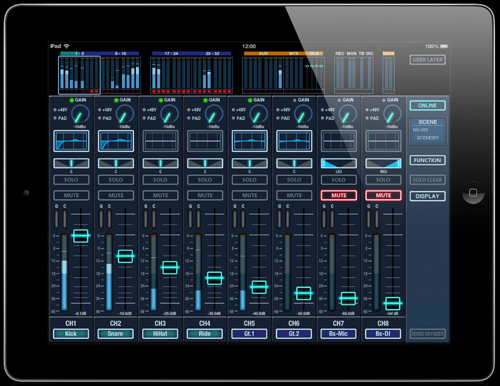Click the CH8 fader handle
This screenshot has width=500, height=386.
[x=392, y=303]
